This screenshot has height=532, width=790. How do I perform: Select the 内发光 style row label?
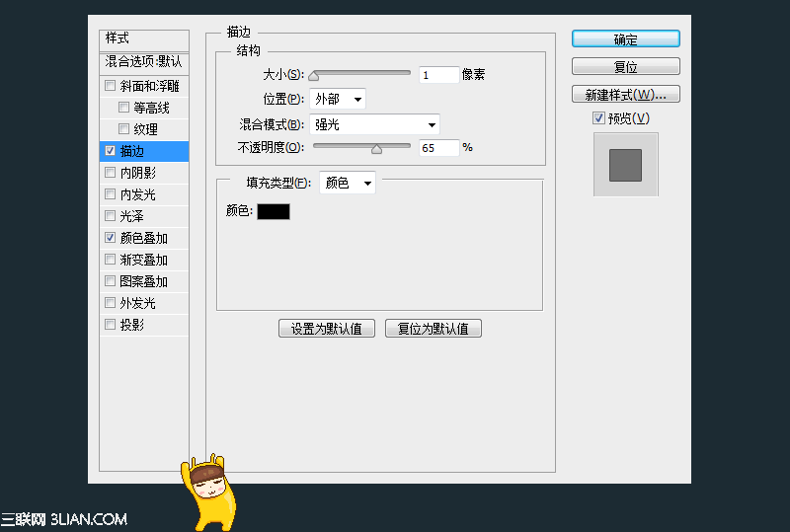pyautogui.click(x=138, y=194)
